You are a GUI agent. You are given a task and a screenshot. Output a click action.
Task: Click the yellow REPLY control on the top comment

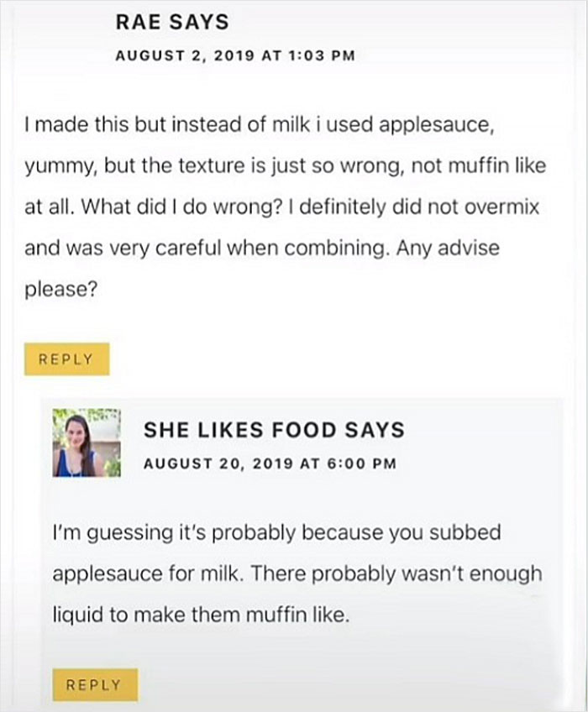(x=66, y=359)
